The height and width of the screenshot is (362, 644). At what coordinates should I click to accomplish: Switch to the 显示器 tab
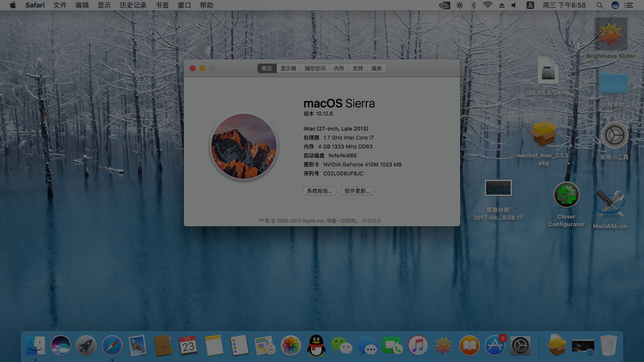coord(289,68)
